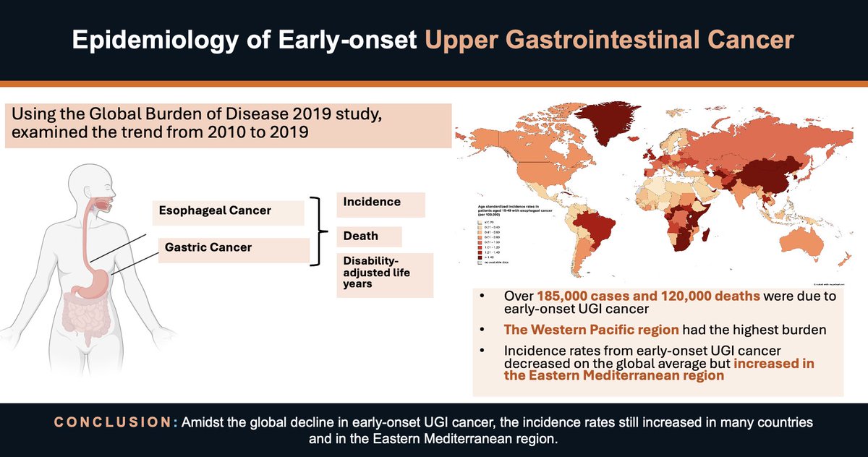Click the "CONCLUSION:" heading in the footer

click(x=117, y=422)
